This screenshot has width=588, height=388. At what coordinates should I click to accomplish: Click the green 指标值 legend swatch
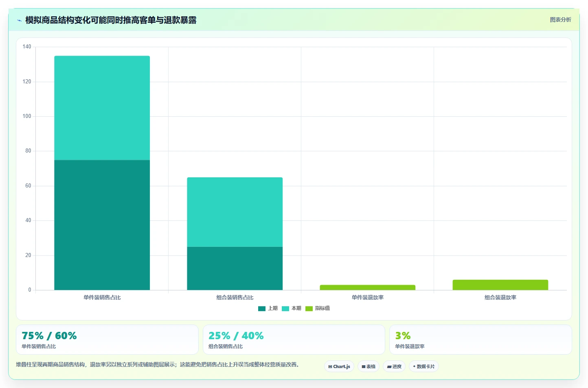[309, 308]
